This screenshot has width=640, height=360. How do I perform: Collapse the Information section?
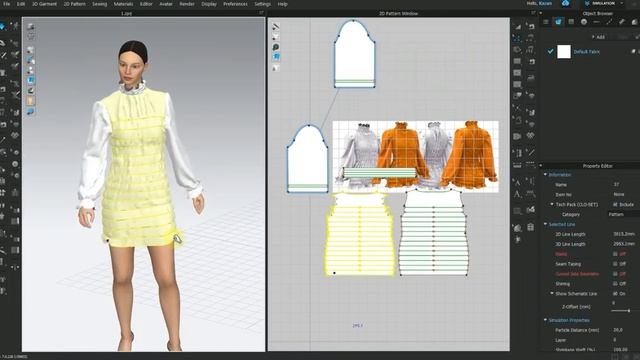[x=545, y=175]
